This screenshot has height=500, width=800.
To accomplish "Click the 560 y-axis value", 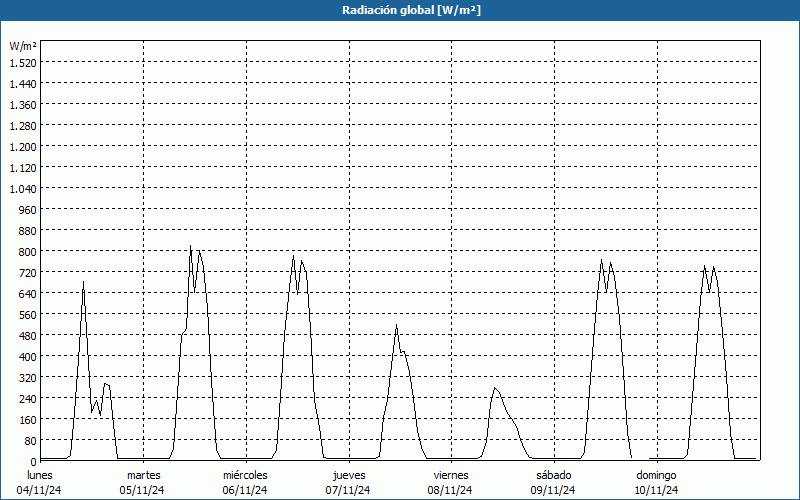I will (28, 315).
